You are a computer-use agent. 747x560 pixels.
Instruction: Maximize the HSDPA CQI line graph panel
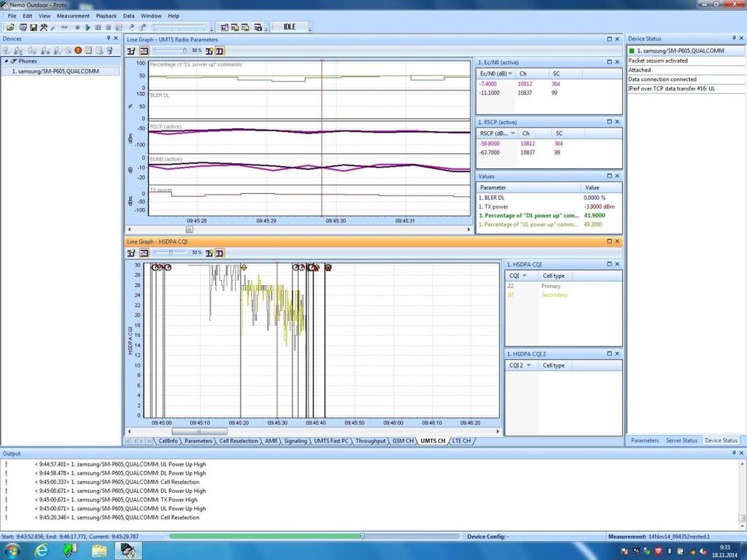(x=609, y=241)
